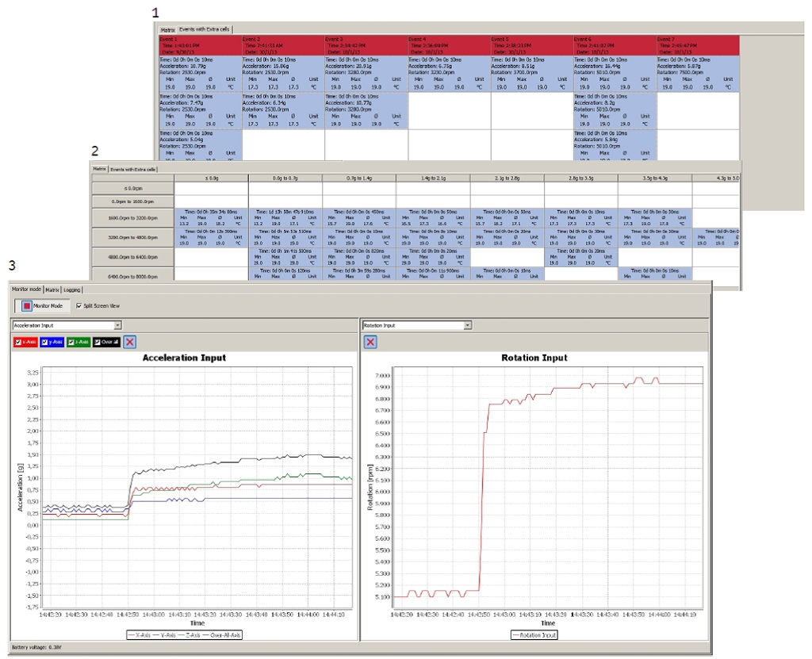Image resolution: width=812 pixels, height=659 pixels.
Task: Click the Event 4 red header
Action: 449,45
